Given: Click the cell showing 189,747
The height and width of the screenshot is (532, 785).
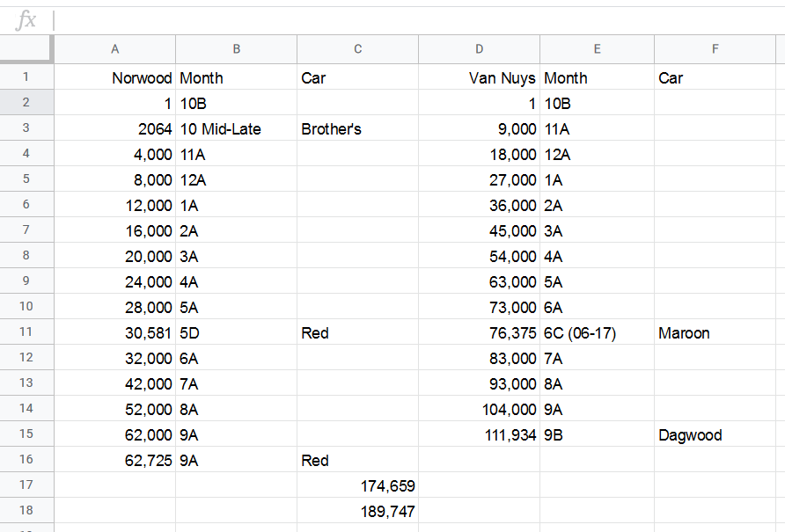Looking at the screenshot, I should (x=357, y=512).
